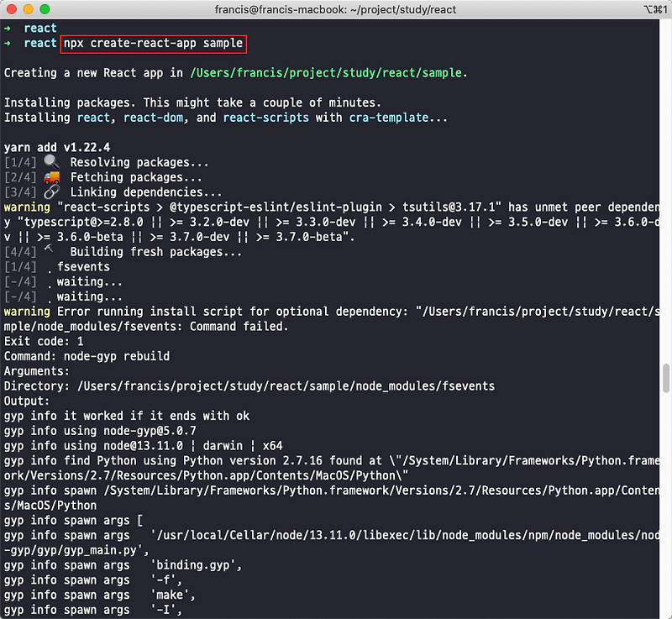Click the cyan react-dom package name
The width and height of the screenshot is (672, 619).
pos(154,118)
